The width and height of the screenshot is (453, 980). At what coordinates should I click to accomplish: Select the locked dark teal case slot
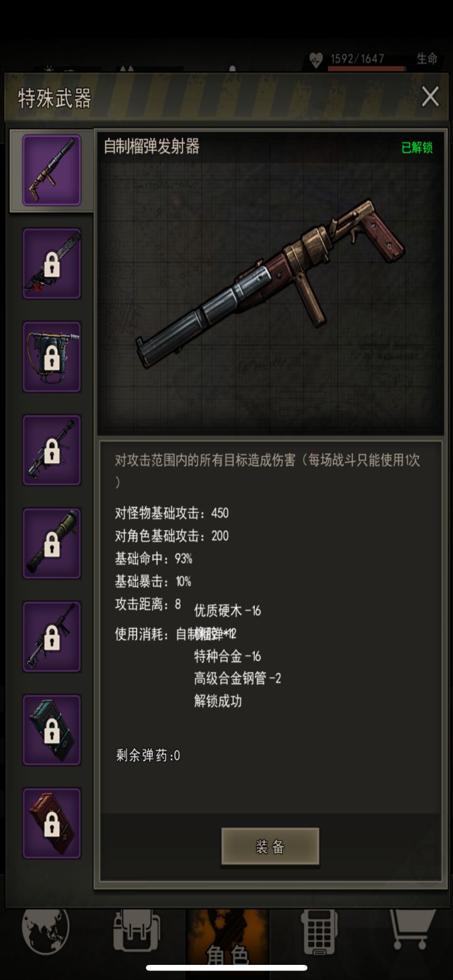[52, 730]
